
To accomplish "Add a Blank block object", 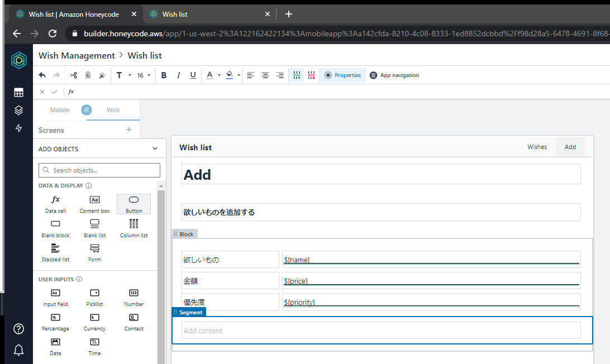I will tap(56, 229).
